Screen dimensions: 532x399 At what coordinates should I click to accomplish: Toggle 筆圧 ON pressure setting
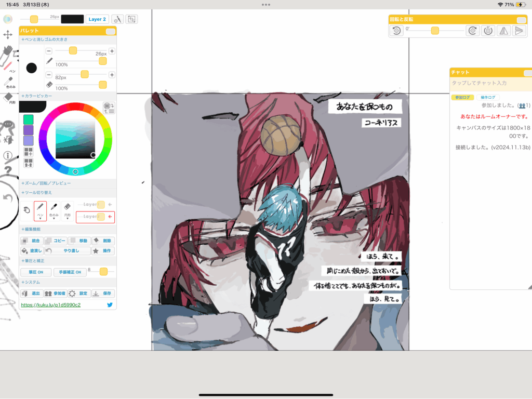[36, 272]
